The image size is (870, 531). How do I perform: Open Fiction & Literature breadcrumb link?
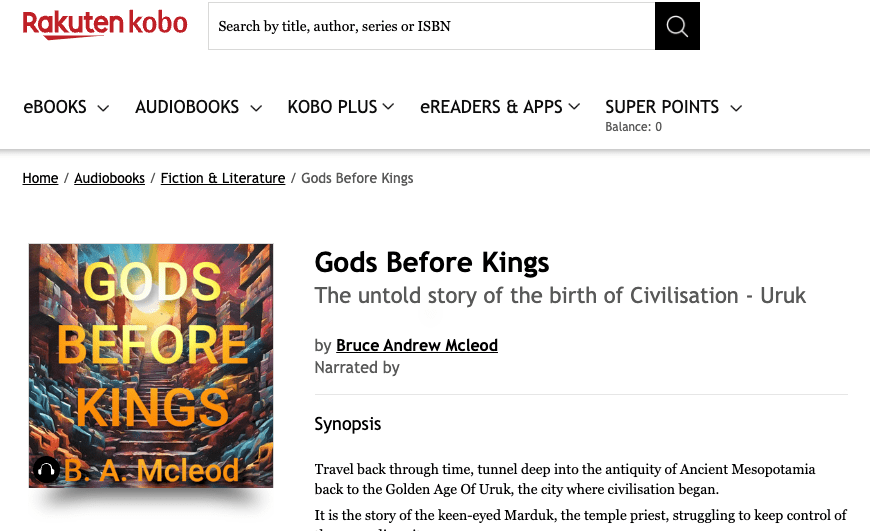point(223,178)
